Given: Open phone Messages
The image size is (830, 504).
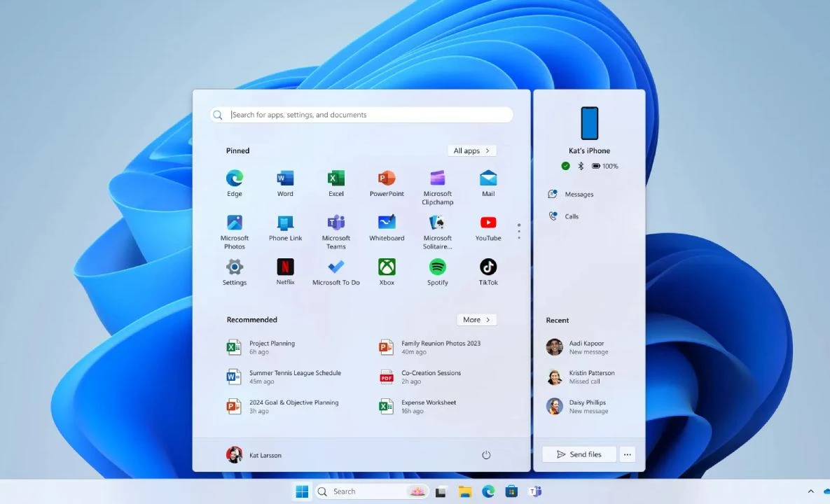Looking at the screenshot, I should coord(571,194).
